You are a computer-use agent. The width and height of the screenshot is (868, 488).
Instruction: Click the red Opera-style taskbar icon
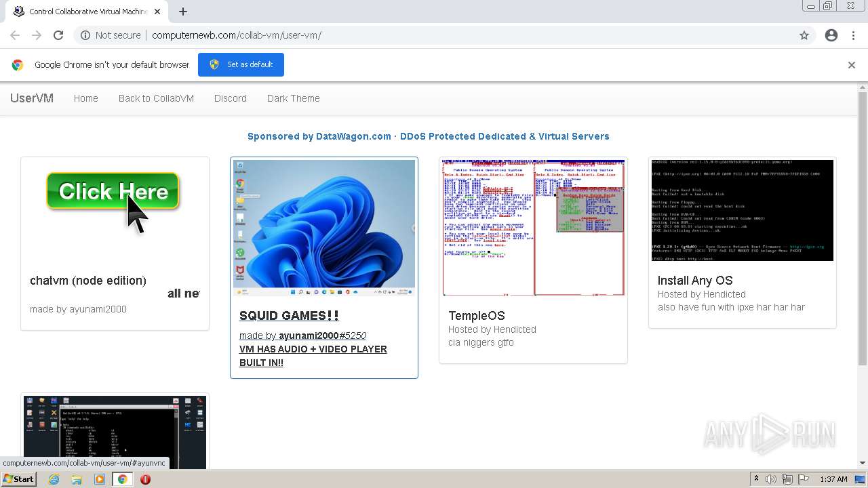pyautogui.click(x=145, y=479)
